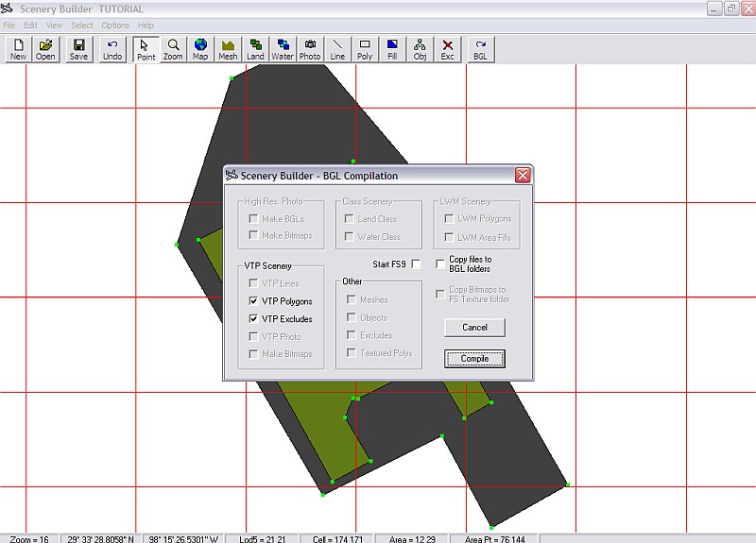Screen dimensions: 756x543
Task: Select the Water class tool
Action: click(x=283, y=49)
